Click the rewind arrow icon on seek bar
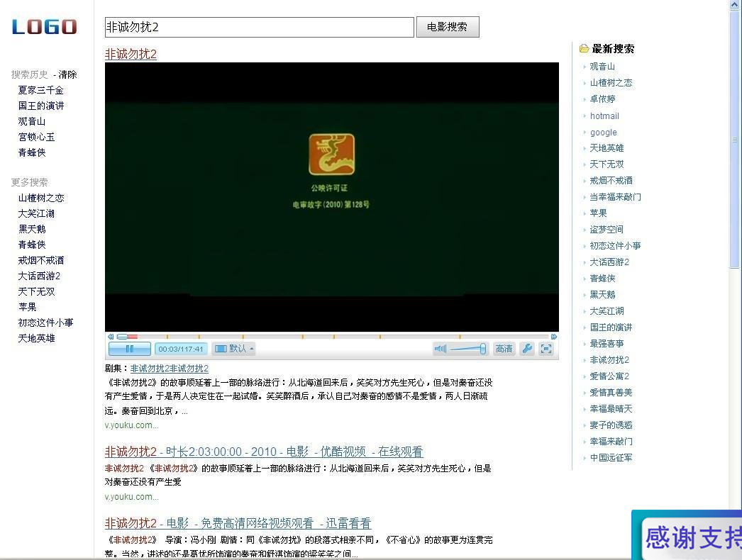 click(110, 337)
